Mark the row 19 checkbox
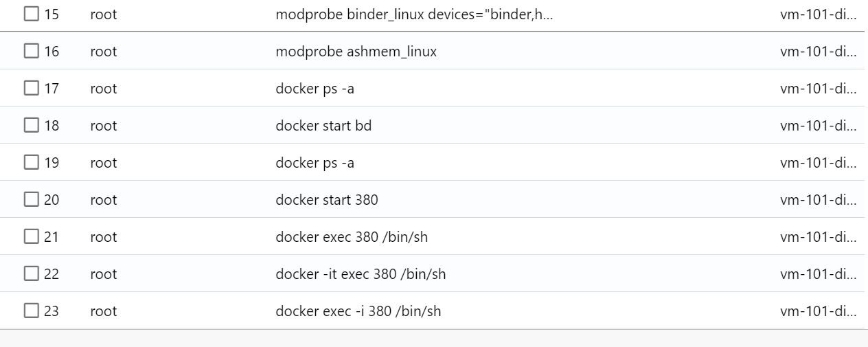868x347 pixels. coord(32,163)
